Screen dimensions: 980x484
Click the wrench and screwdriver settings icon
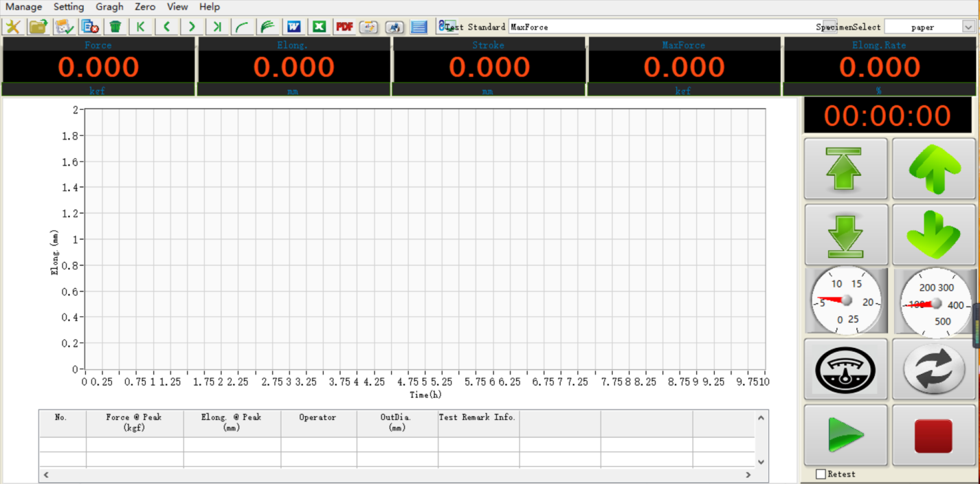[x=13, y=27]
